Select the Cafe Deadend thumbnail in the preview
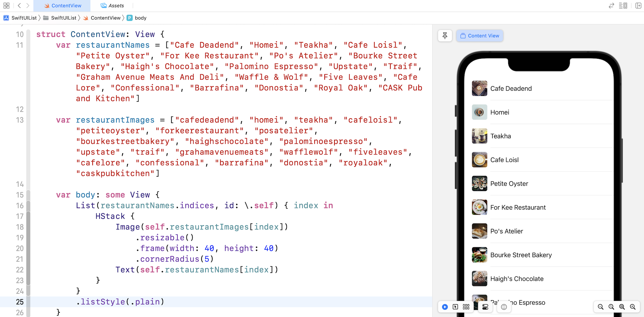The width and height of the screenshot is (644, 317). [479, 88]
